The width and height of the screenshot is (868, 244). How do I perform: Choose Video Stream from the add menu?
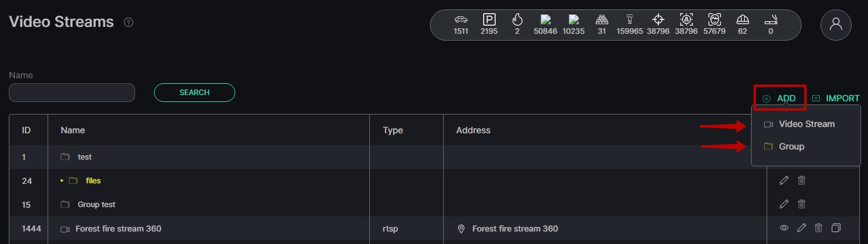point(806,124)
